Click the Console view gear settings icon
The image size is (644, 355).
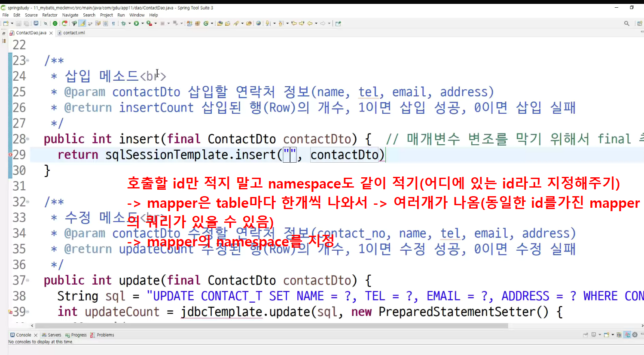coord(635,335)
